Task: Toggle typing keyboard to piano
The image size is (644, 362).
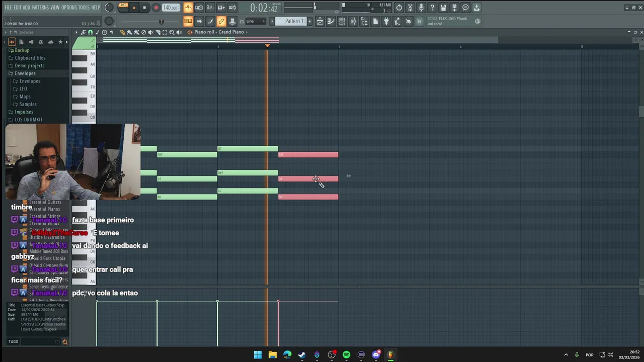Action: click(188, 21)
